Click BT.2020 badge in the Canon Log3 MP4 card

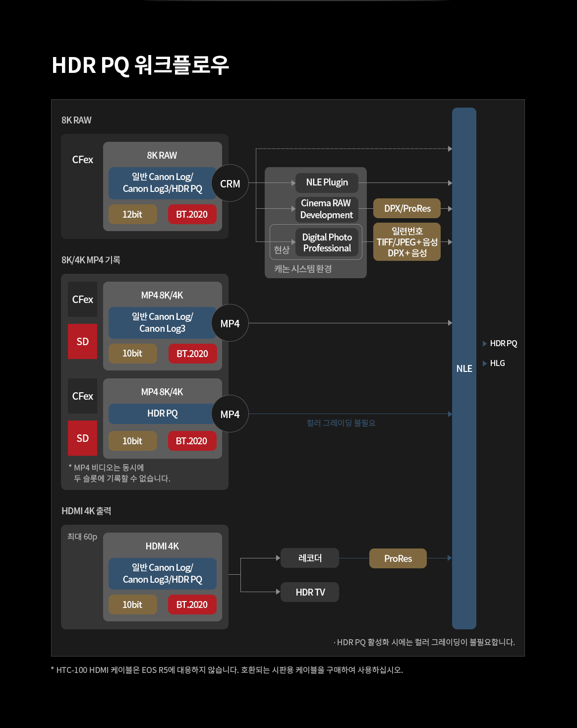[x=192, y=354]
